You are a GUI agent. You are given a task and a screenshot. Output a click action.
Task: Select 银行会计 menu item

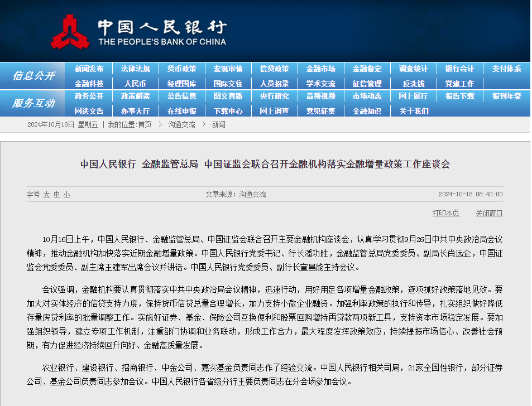(460, 69)
